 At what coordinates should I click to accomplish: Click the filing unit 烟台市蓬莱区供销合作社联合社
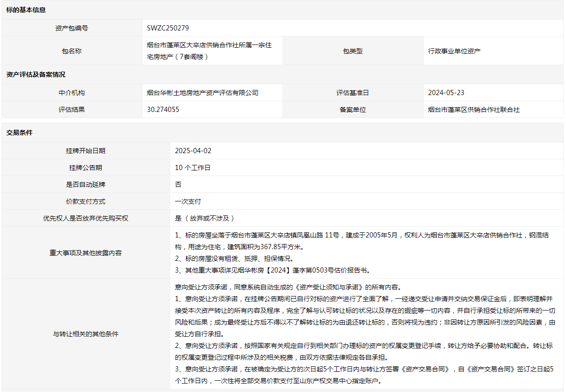[474, 110]
